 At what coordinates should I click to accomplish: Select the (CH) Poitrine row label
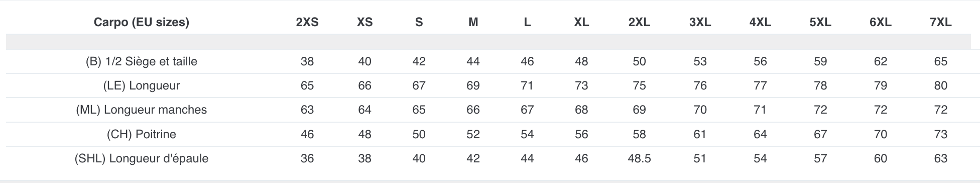[142, 134]
